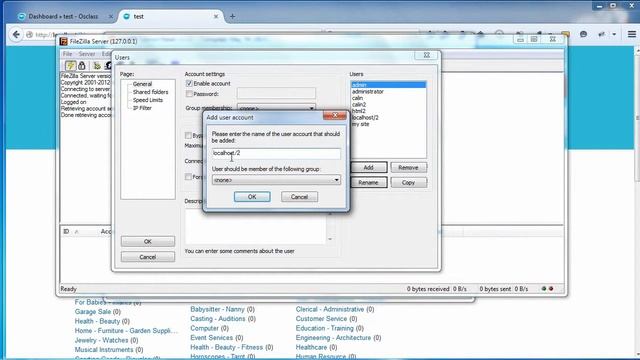The image size is (640, 360).
Task: Confirm with OK in Add user account dialog
Action: coord(252,197)
